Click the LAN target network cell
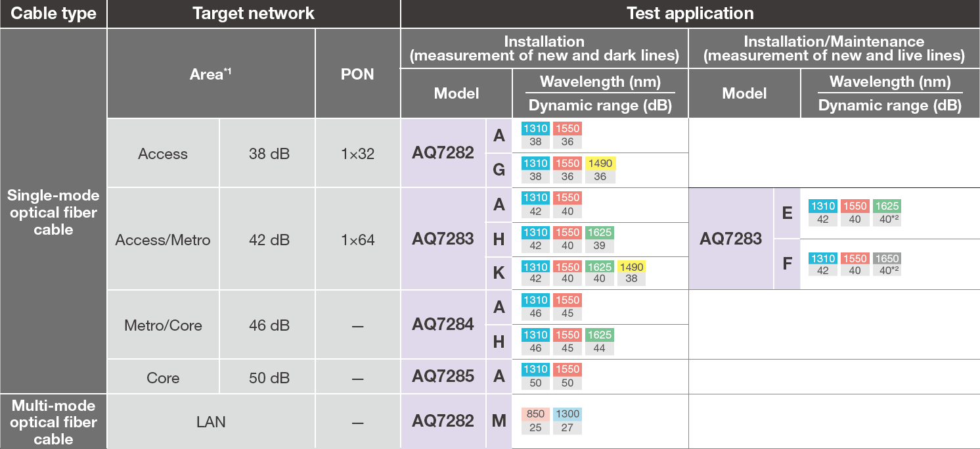This screenshot has height=449, width=980. [x=211, y=421]
